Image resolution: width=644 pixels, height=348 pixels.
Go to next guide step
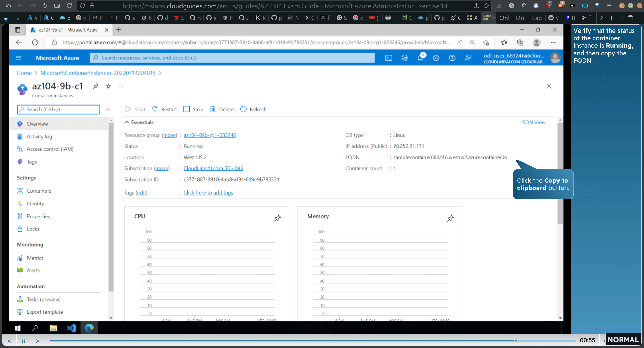coord(38,341)
